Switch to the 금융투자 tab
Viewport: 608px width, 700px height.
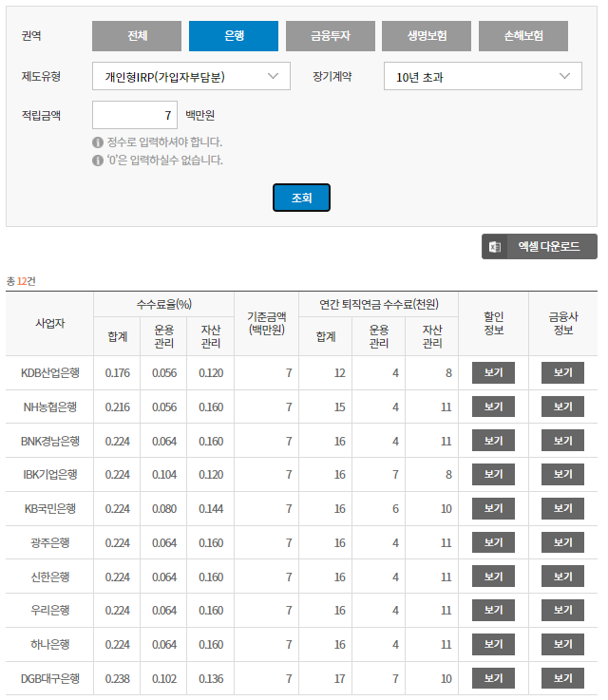(x=331, y=36)
